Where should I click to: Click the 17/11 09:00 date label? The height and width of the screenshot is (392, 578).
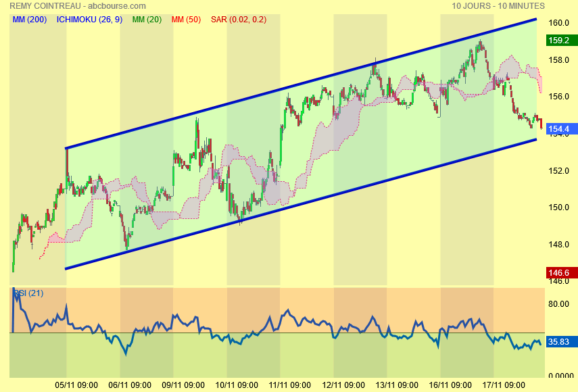pyautogui.click(x=504, y=385)
